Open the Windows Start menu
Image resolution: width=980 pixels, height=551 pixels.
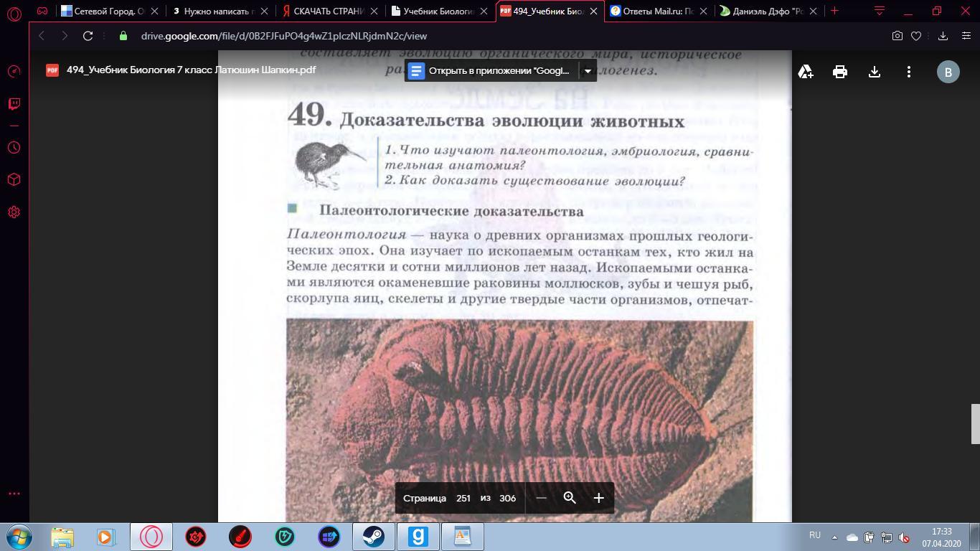point(18,537)
